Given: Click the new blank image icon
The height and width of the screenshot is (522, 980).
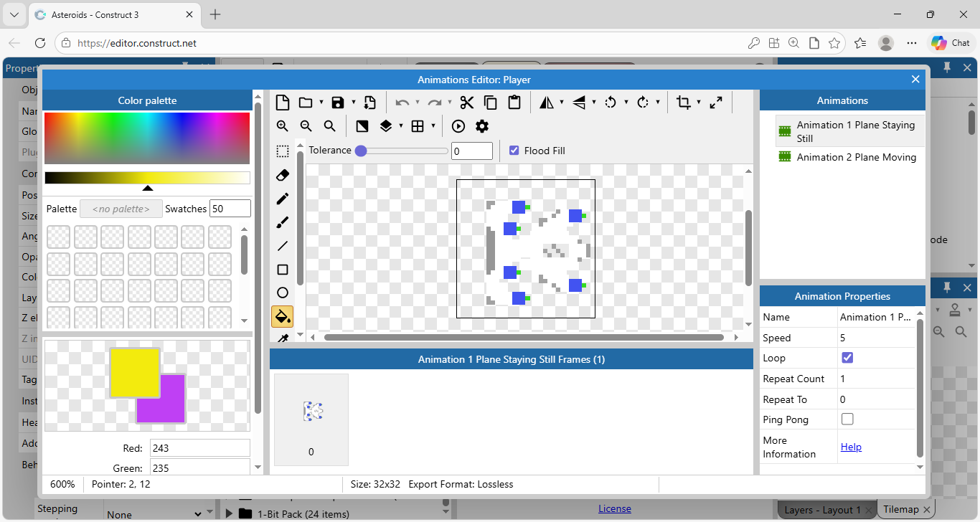Looking at the screenshot, I should [283, 103].
